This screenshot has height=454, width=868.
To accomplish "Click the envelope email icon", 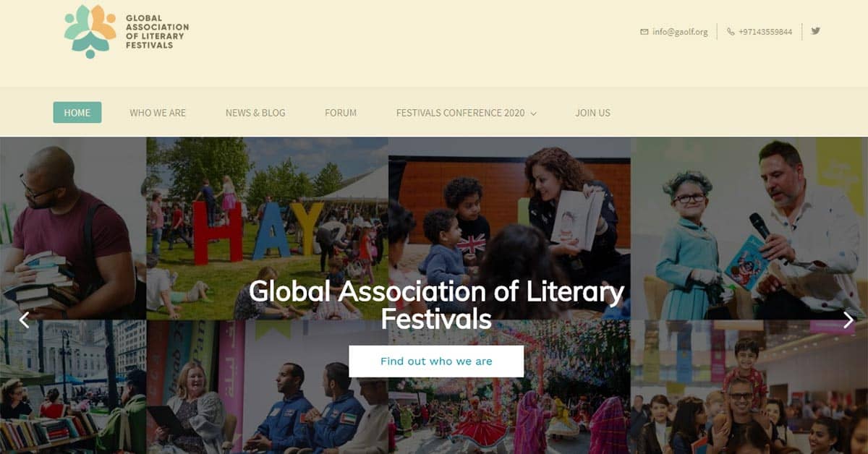I will click(x=644, y=32).
